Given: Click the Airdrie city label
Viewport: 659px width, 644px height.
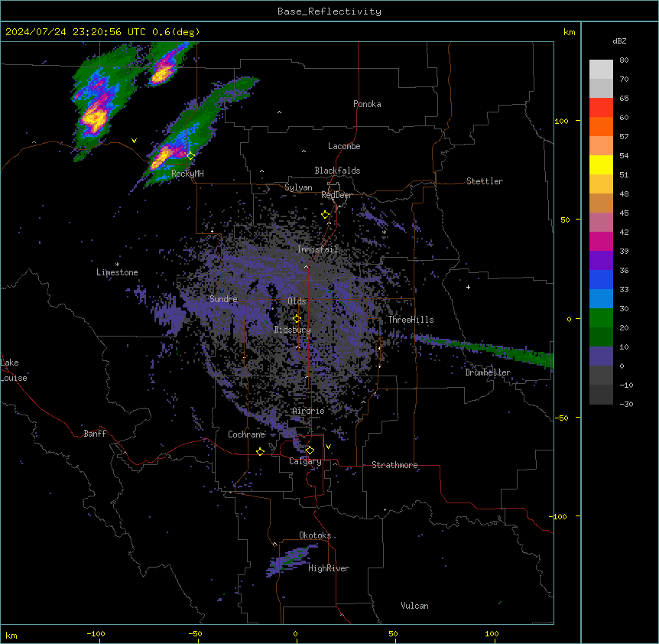Looking at the screenshot, I should 309,411.
